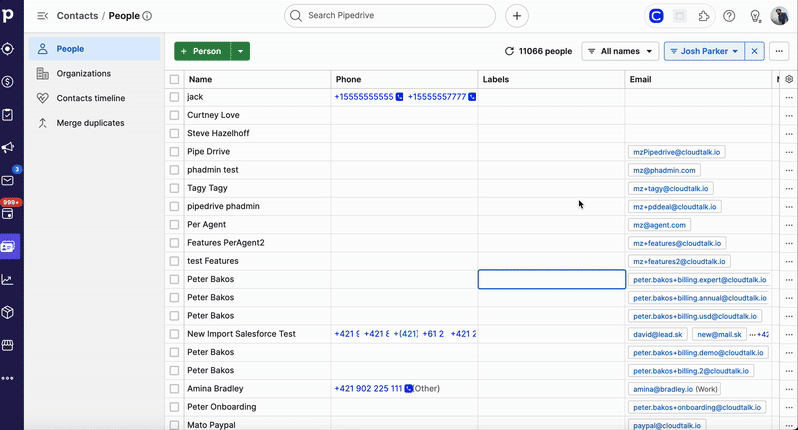The height and width of the screenshot is (430, 798).
Task: Open Insights chart icon in sidebar
Action: (x=8, y=280)
